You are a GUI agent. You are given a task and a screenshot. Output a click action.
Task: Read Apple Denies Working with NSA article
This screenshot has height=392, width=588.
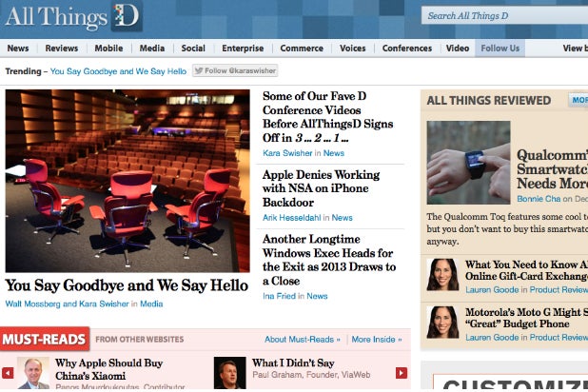pyautogui.click(x=321, y=188)
